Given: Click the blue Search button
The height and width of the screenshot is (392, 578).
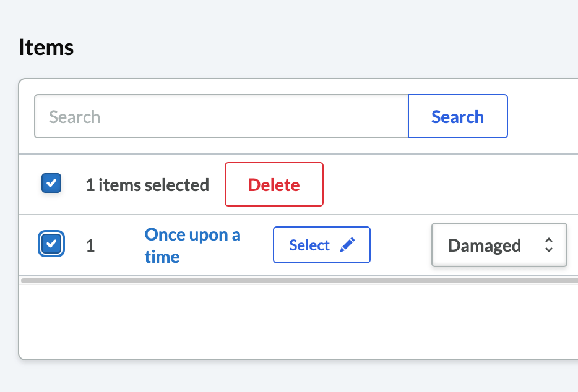Looking at the screenshot, I should pyautogui.click(x=457, y=116).
